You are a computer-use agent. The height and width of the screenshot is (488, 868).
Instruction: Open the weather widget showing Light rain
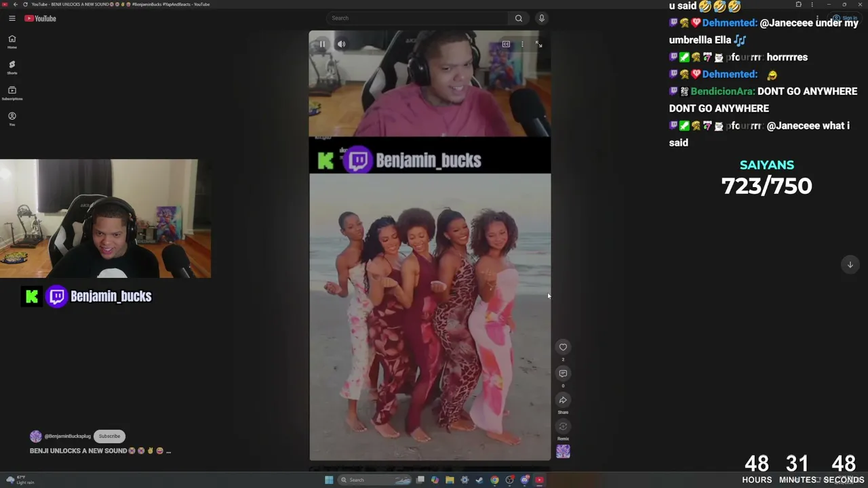click(20, 480)
